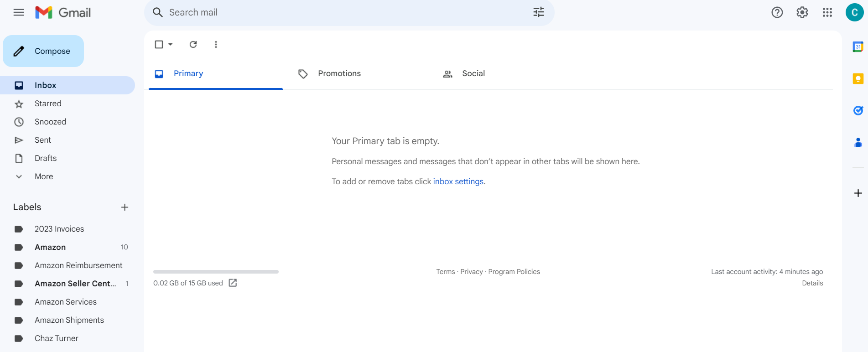Open Settings gear icon
868x352 pixels.
pos(802,12)
